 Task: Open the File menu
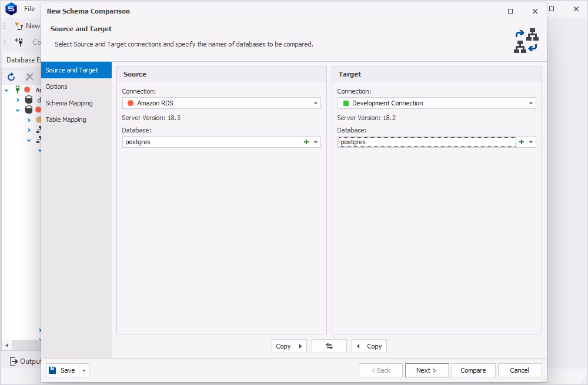(29, 9)
